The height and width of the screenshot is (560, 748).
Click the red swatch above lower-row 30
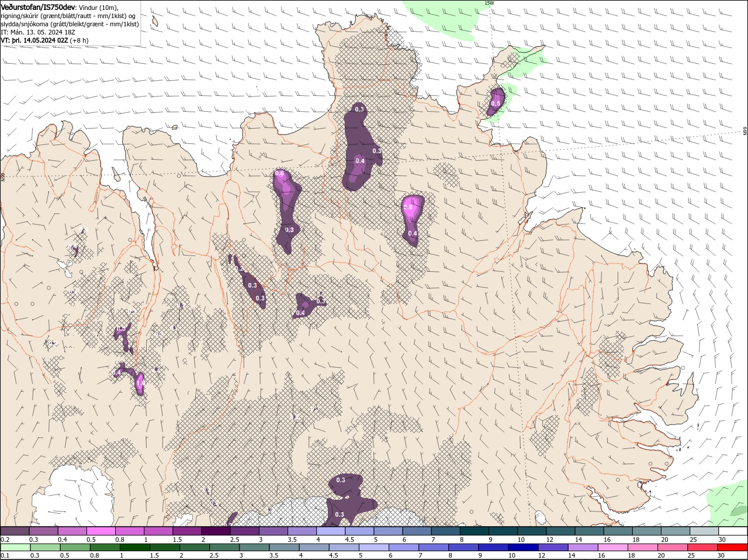click(733, 547)
